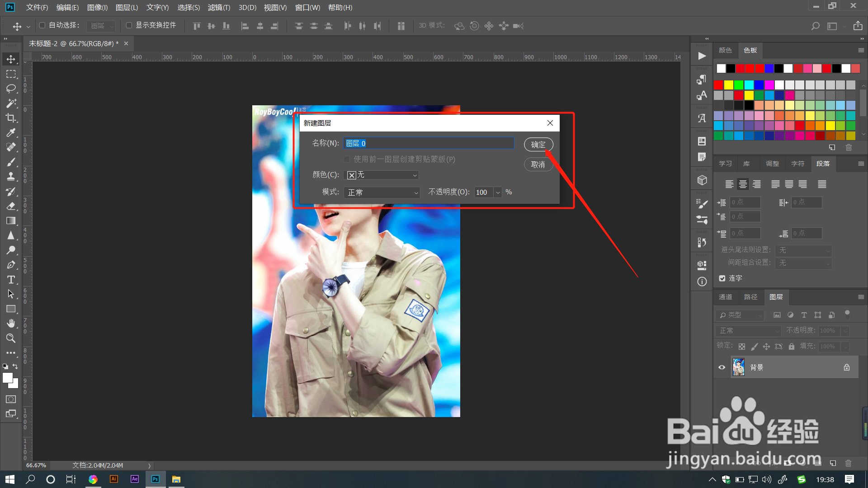
Task: Select the Gradient tool
Action: tap(11, 221)
